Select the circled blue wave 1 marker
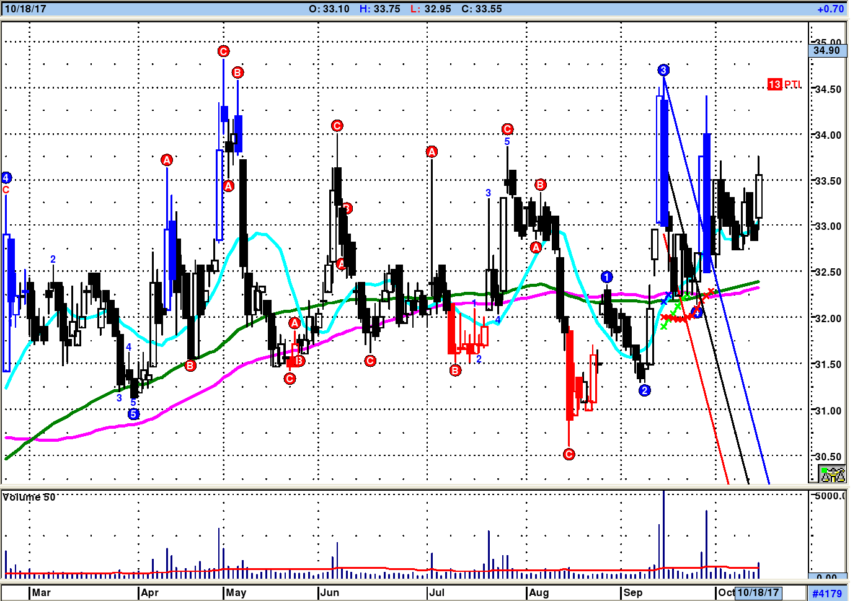868x601 pixels. point(606,277)
